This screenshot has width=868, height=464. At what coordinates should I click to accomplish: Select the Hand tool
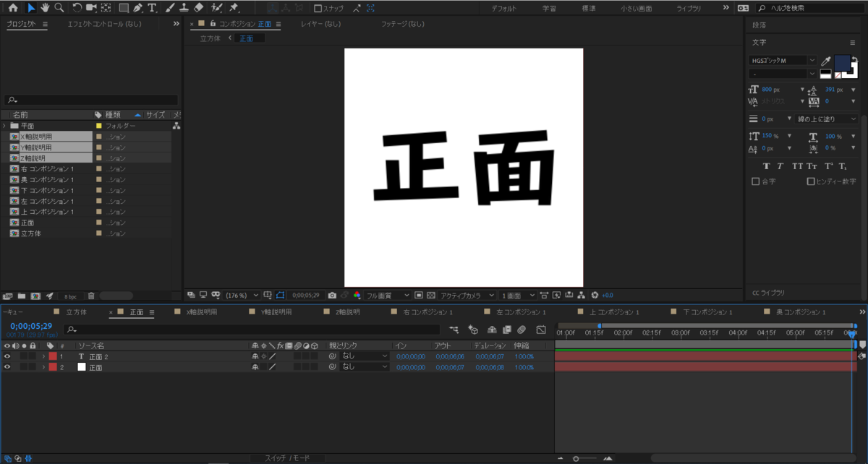pos(46,8)
